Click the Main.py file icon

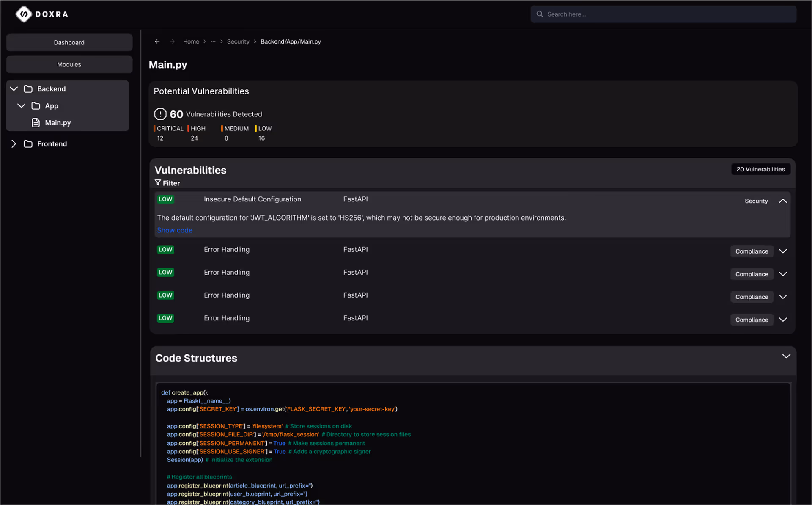36,122
